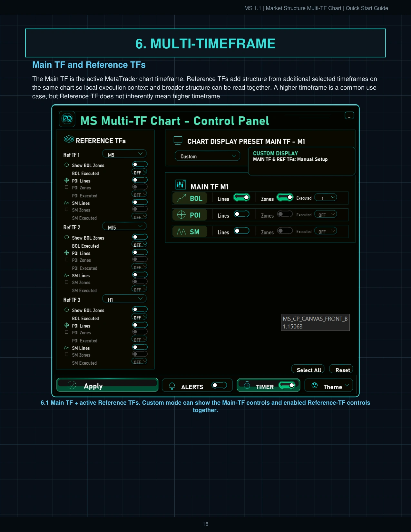411x532 pixels.
Task: Toggle Ref TF 1 SM Lines switch
Action: (x=140, y=202)
